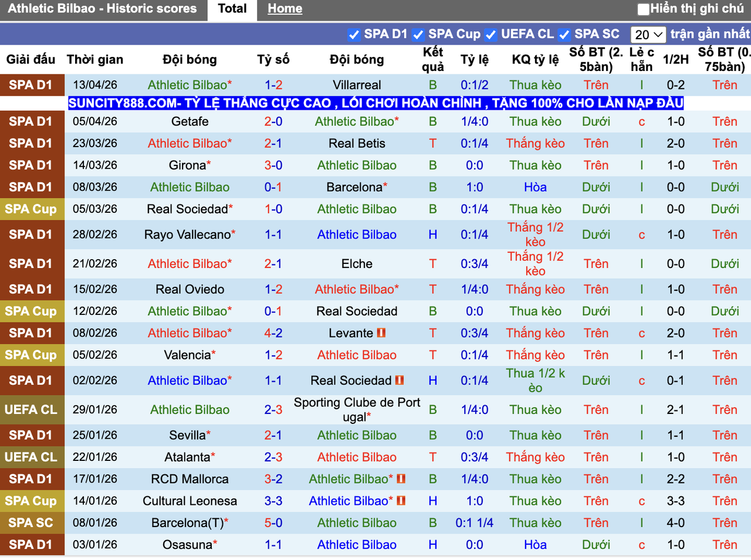Open Sporting Clube de Portugal team link
Viewport: 751px width, 560px height.
point(357,410)
